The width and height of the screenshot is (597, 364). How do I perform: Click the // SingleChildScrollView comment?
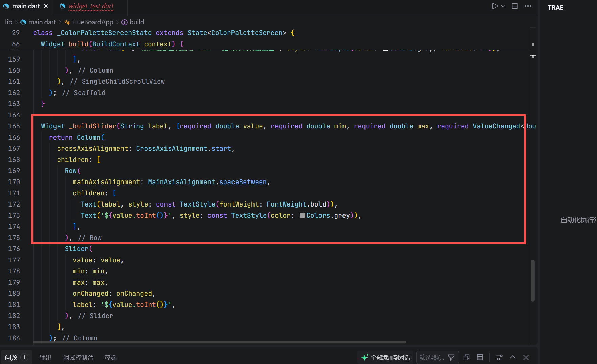[x=117, y=81]
